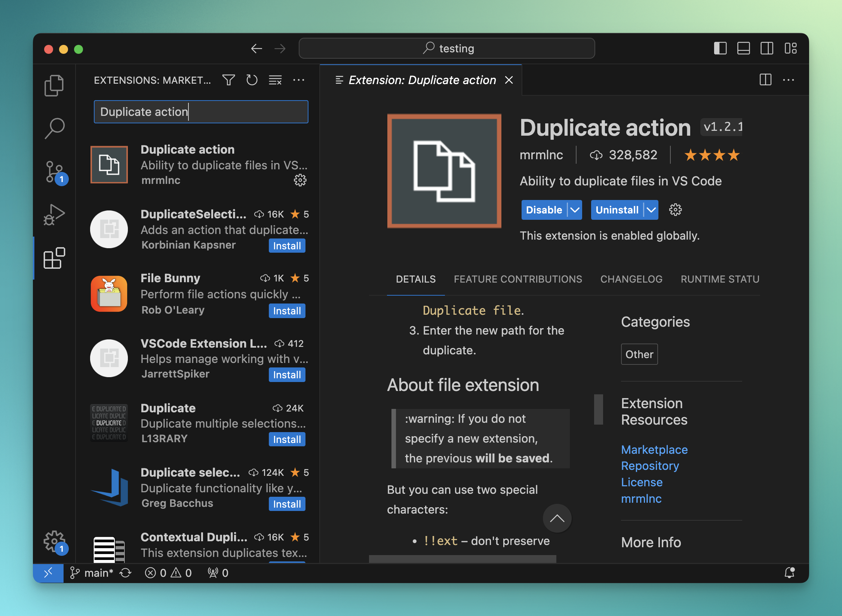The width and height of the screenshot is (842, 616).
Task: Expand the Disable button dropdown arrow
Action: 575,210
